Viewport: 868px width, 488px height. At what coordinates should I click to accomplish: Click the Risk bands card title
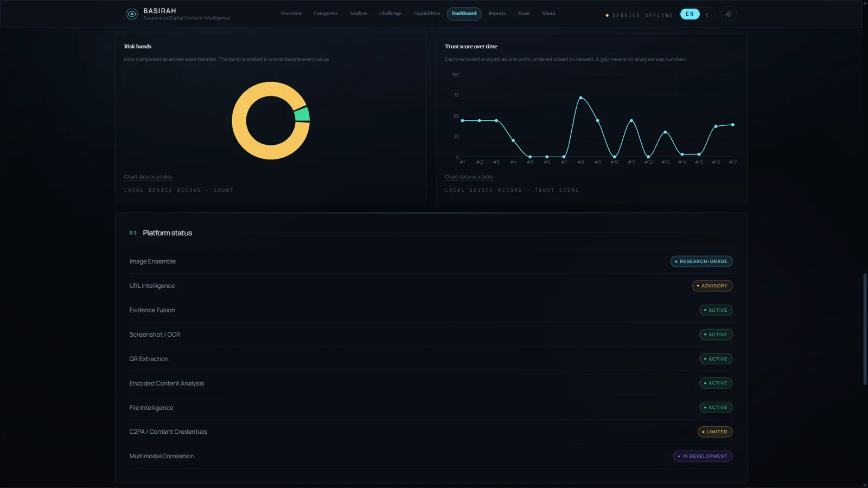pos(138,47)
